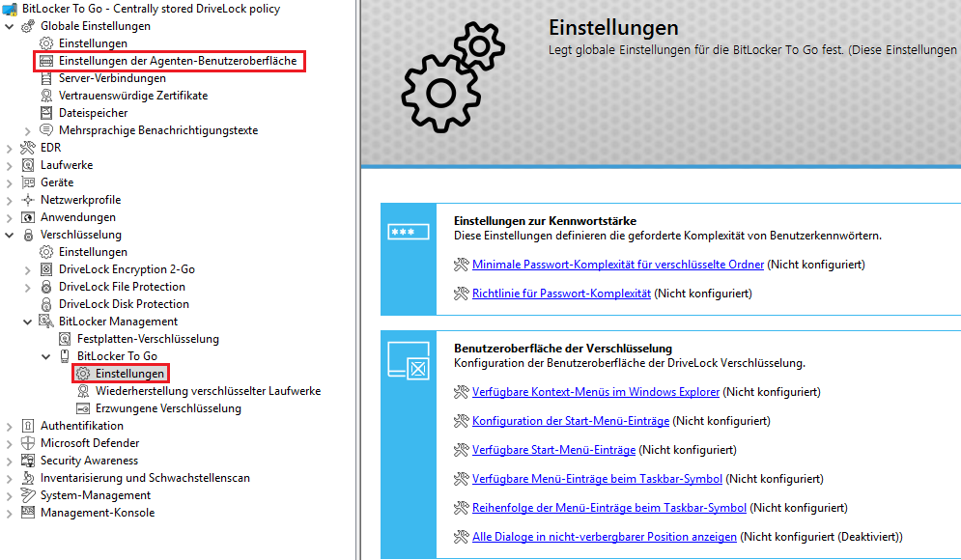This screenshot has width=961, height=560.
Task: Select Einstellungen under BitLocker To Go
Action: (x=130, y=374)
